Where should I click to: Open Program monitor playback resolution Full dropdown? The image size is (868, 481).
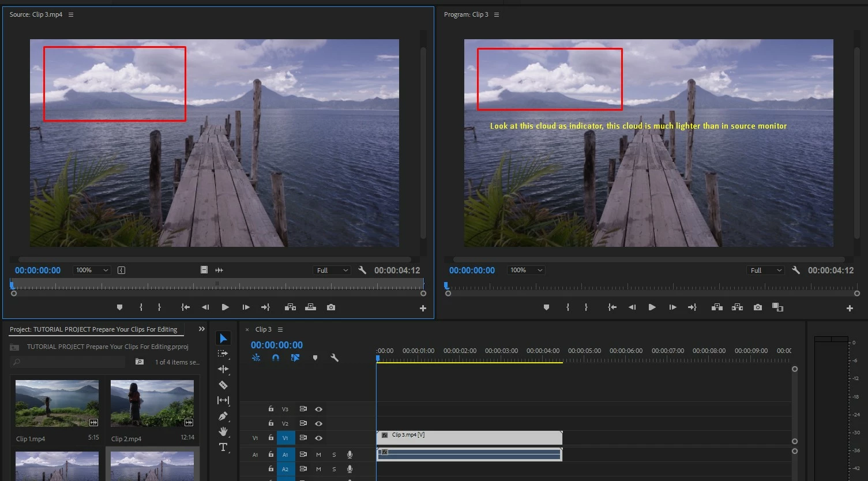point(765,270)
